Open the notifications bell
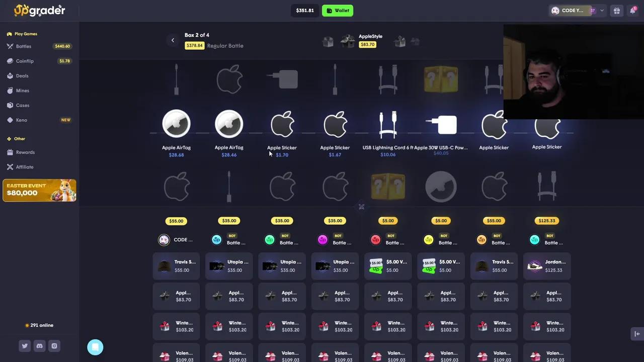644x362 pixels. [x=632, y=11]
